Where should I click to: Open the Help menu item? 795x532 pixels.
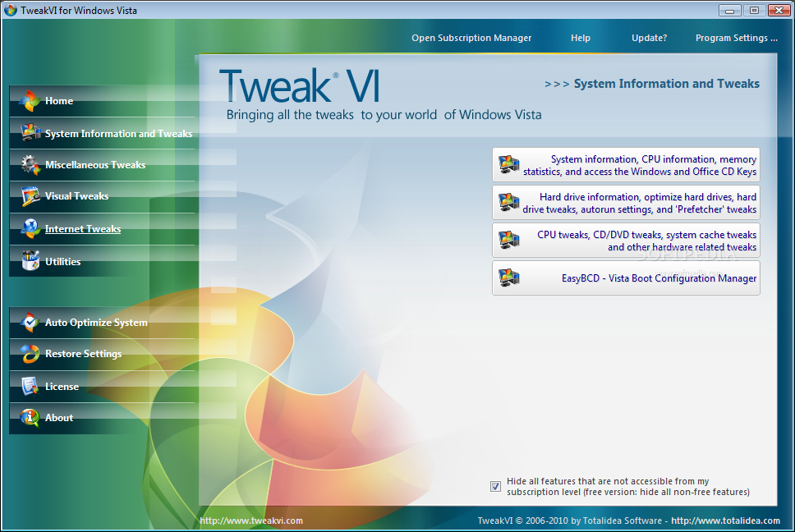(581, 38)
